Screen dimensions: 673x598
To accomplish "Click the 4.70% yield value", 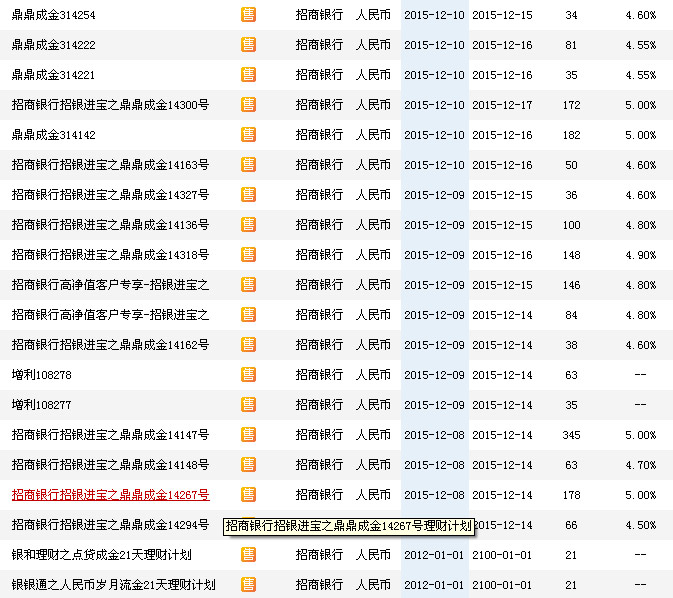I will 640,465.
